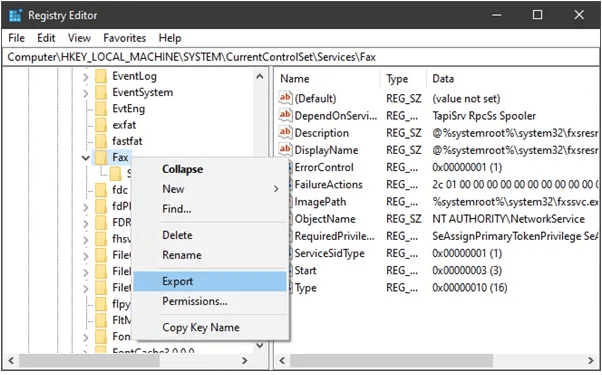Choose Rename in the context menu

click(x=210, y=255)
